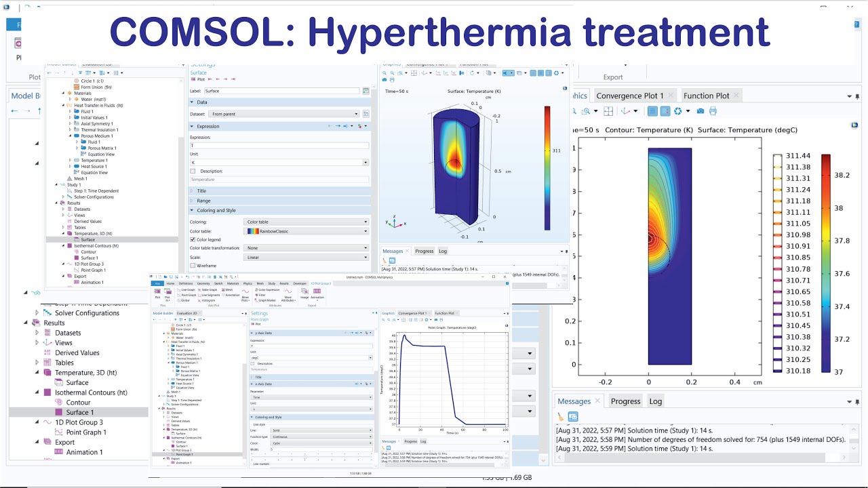Click icon button right of Surface Label field
This screenshot has height=488, width=868.
point(366,91)
